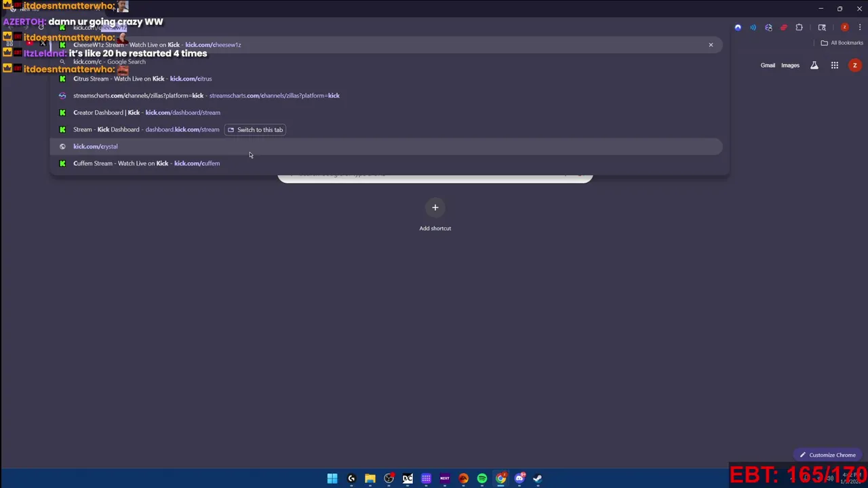
Task: Open the Extensions puzzle-piece menu
Action: pos(799,28)
